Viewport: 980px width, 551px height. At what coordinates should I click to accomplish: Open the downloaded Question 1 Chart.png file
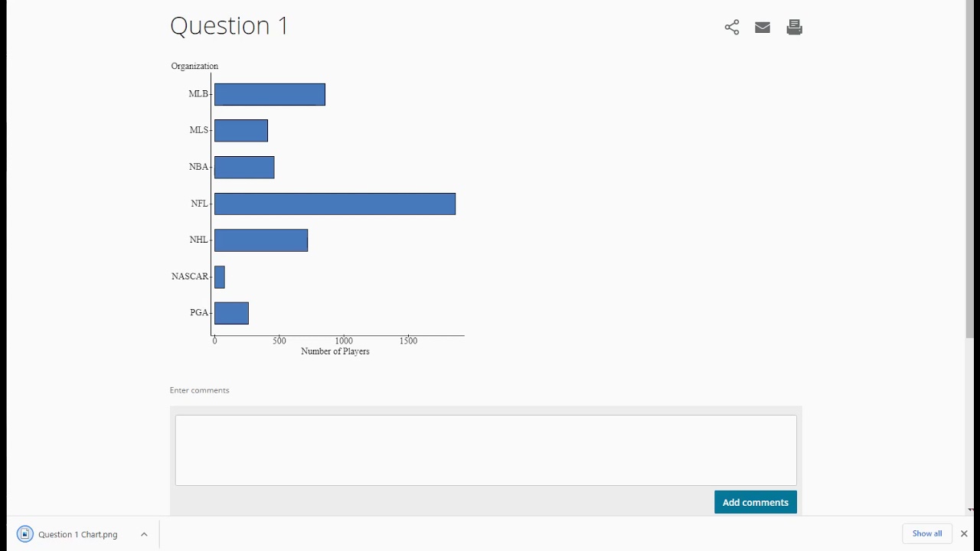point(78,534)
